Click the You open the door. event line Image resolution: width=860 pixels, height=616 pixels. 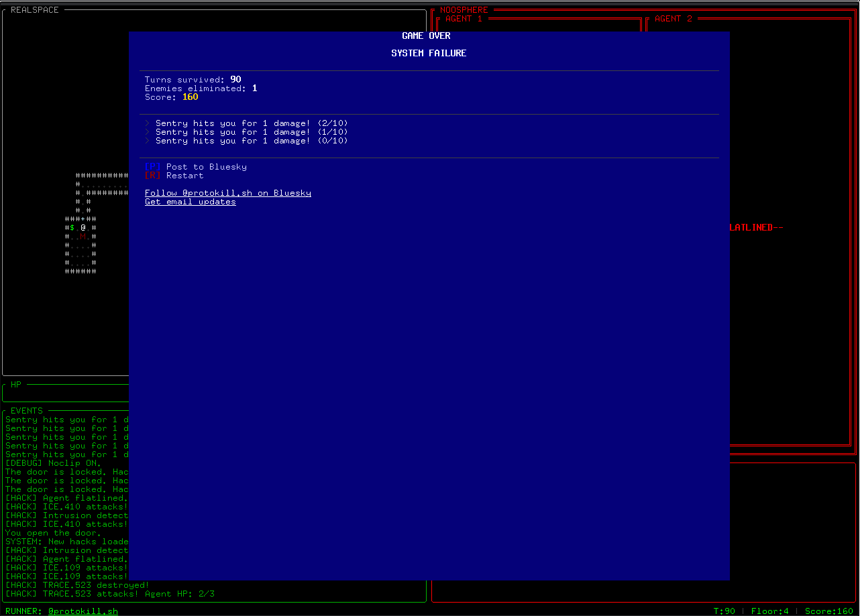coord(54,533)
